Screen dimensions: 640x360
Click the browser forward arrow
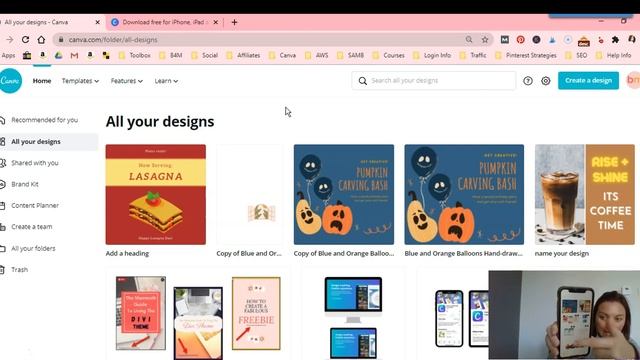pyautogui.click(x=9, y=40)
